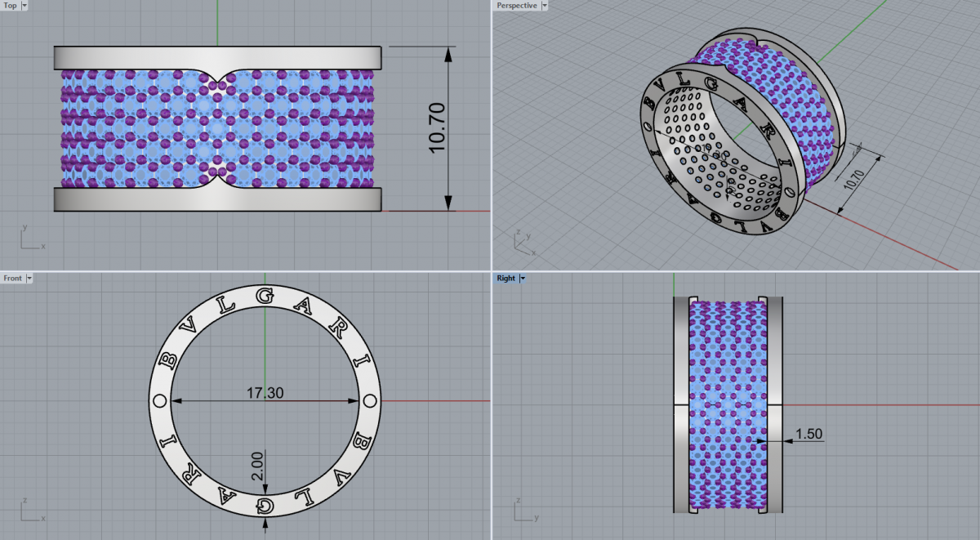The image size is (980, 540).
Task: Activate the Top viewport title label
Action: (11, 6)
